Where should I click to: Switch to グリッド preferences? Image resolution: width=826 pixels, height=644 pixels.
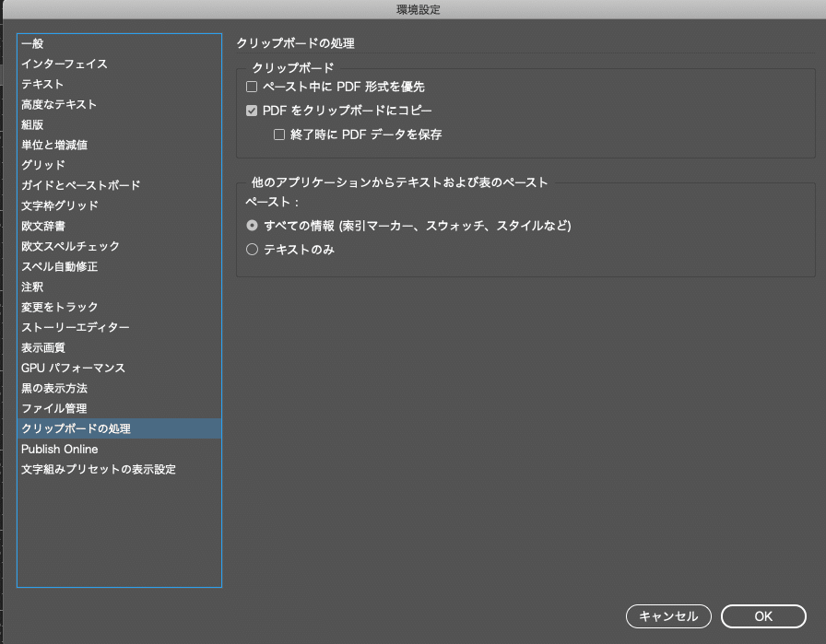point(46,164)
